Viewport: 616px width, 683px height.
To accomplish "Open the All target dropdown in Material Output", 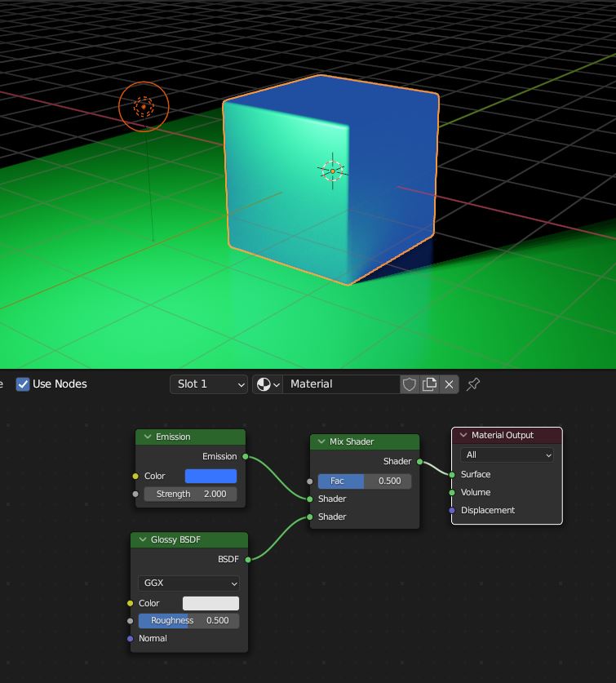I will pos(507,455).
